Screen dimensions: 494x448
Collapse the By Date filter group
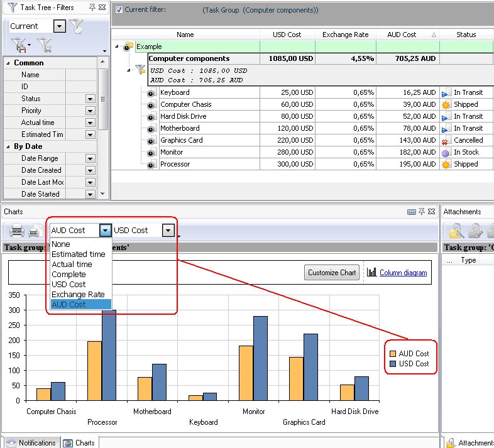coord(8,146)
